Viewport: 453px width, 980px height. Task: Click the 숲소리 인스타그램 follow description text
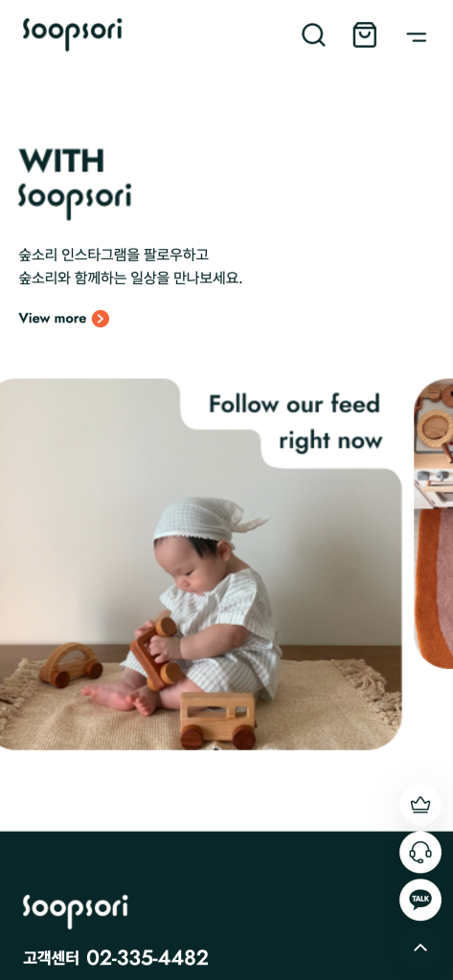(130, 266)
